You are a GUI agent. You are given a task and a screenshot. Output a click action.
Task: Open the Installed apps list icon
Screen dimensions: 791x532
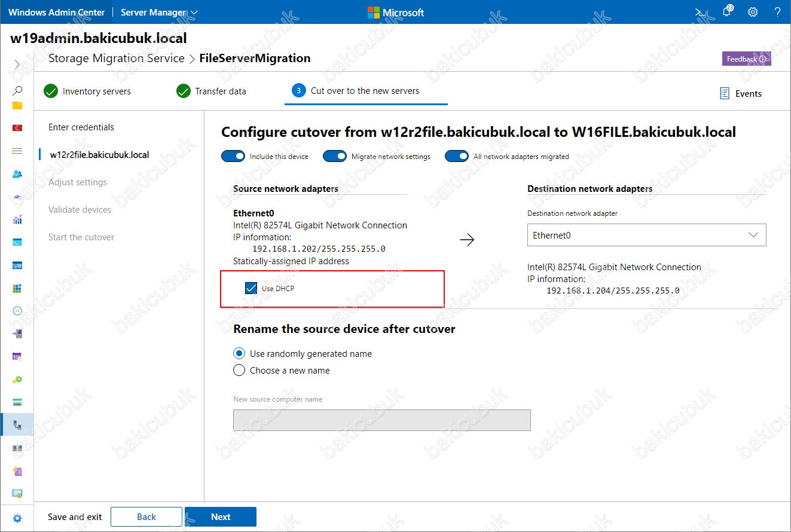pos(17,151)
